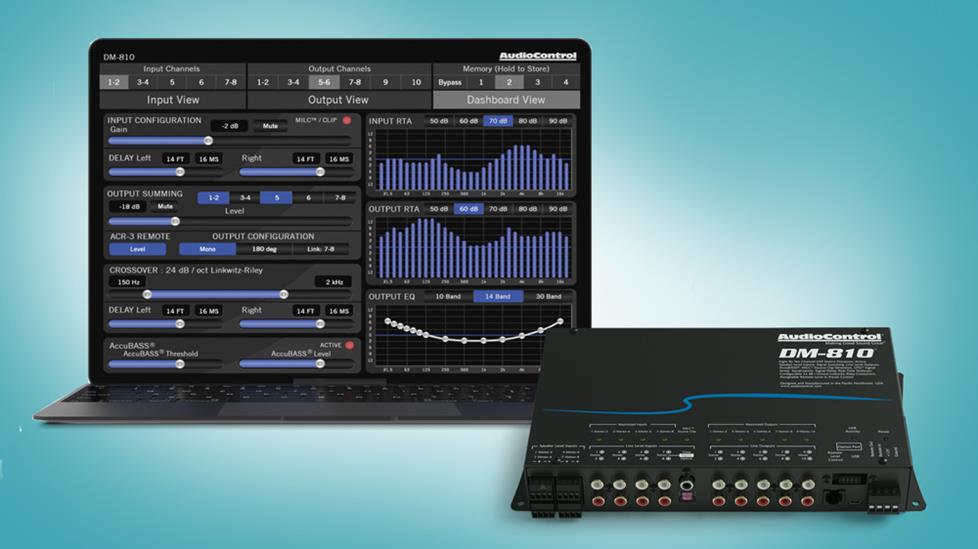Mute the Input Configuration gain
This screenshot has width=978, height=549.
270,126
